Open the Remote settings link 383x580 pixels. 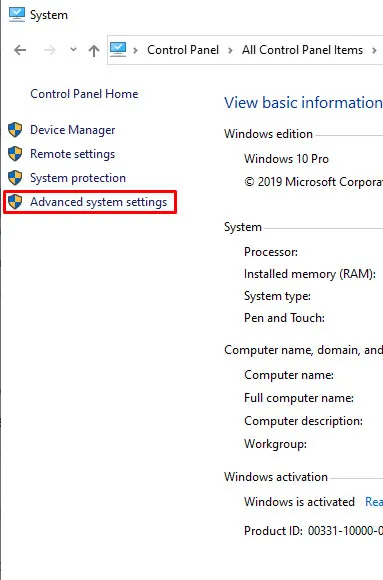(73, 154)
